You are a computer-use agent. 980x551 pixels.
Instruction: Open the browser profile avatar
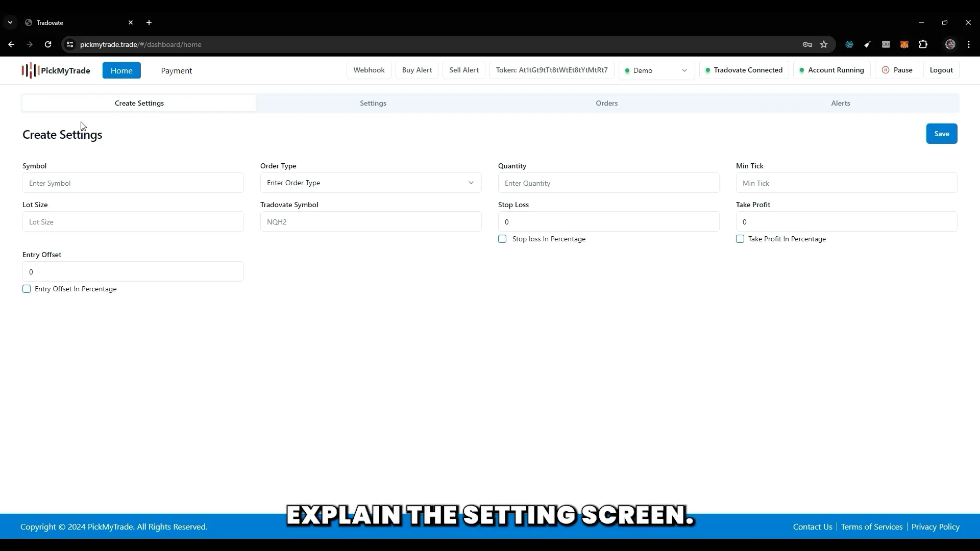tap(950, 44)
